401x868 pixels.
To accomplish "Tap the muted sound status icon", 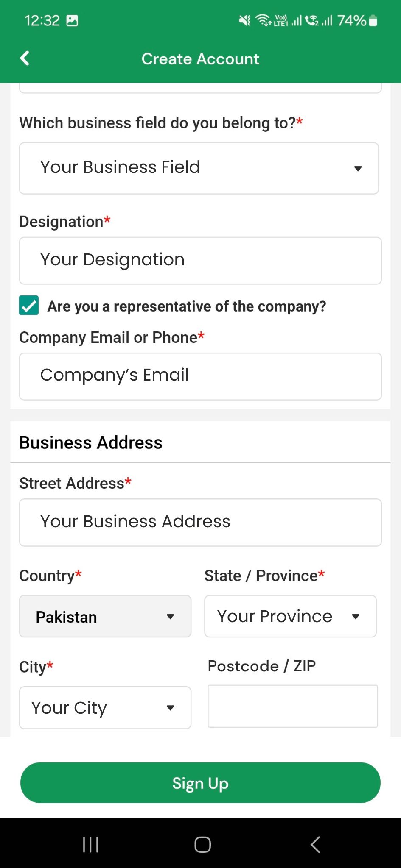I will click(x=244, y=20).
